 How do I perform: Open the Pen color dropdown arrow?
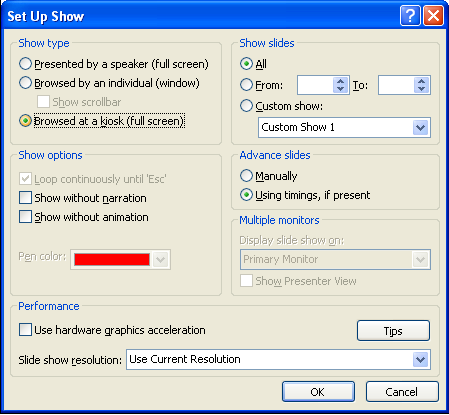pyautogui.click(x=160, y=259)
